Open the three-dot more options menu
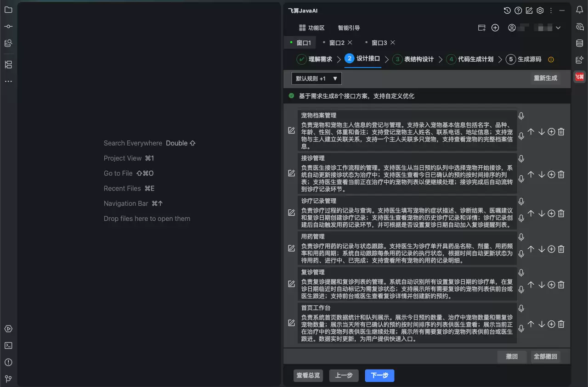The height and width of the screenshot is (387, 588). click(x=551, y=11)
